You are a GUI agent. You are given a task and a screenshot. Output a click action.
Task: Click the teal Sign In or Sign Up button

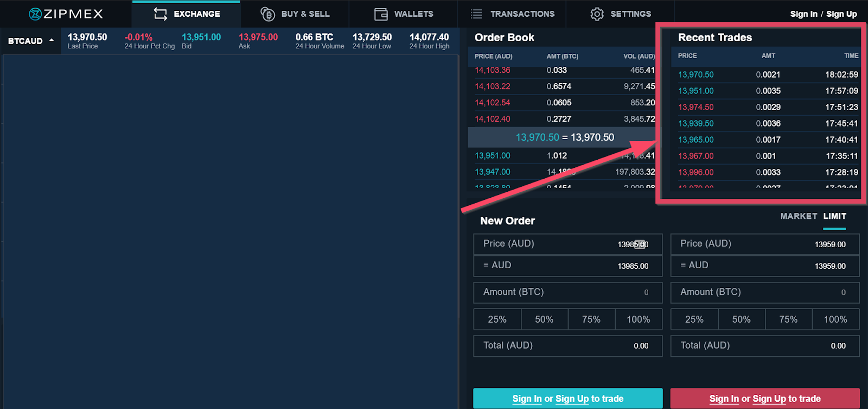(568, 399)
